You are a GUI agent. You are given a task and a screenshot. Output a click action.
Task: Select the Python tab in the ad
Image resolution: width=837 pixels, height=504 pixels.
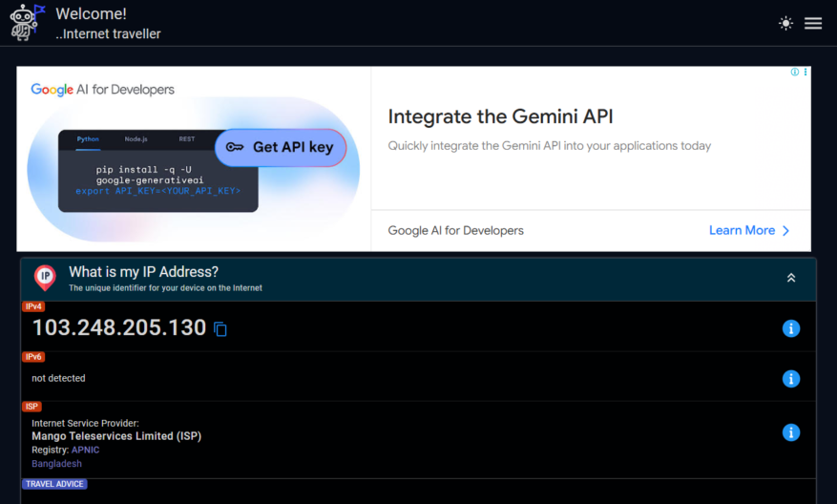(88, 138)
